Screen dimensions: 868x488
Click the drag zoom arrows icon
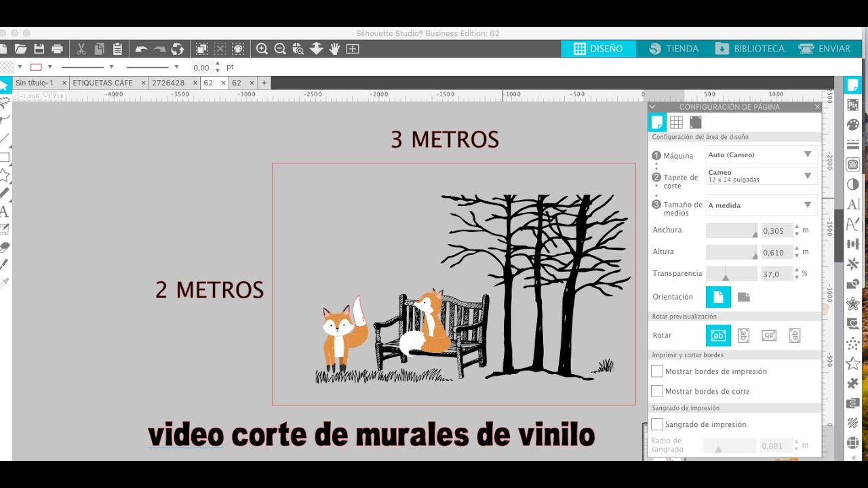[x=316, y=49]
